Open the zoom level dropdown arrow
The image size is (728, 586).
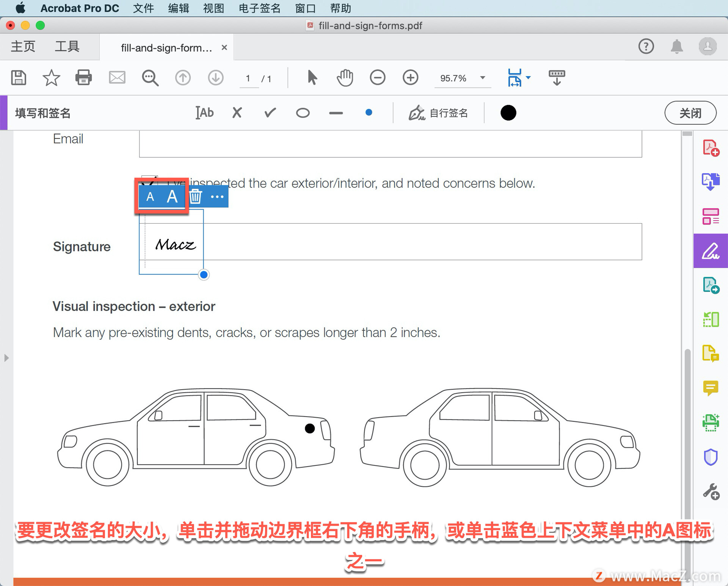tap(483, 78)
